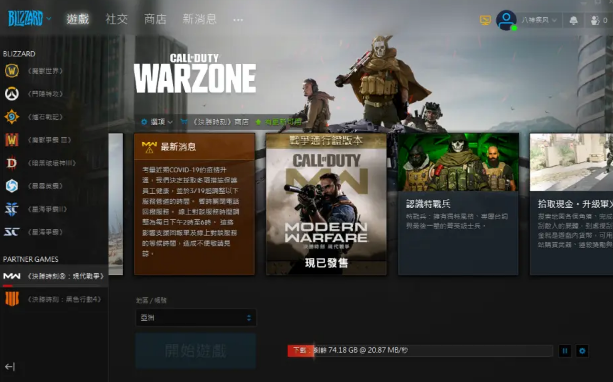Open the Modern Warfare 現已發售 card
Viewport: 613px width, 382px height.
tap(326, 204)
